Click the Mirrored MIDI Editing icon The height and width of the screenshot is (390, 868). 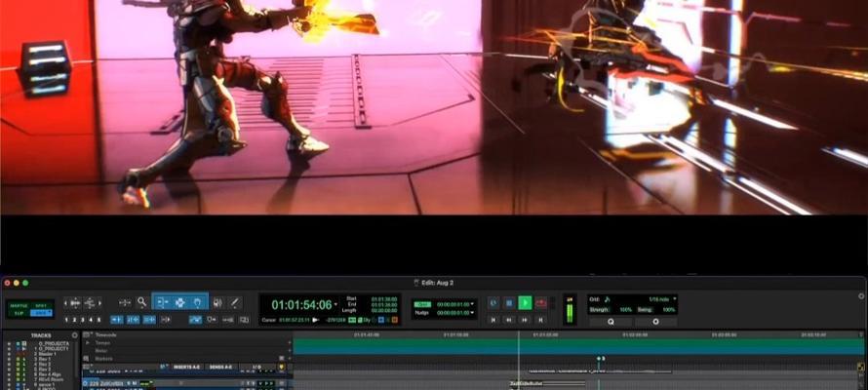[x=212, y=319]
